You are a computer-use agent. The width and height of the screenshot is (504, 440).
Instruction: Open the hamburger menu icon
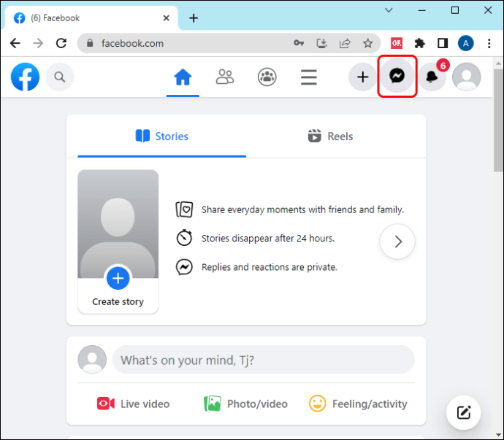(309, 77)
